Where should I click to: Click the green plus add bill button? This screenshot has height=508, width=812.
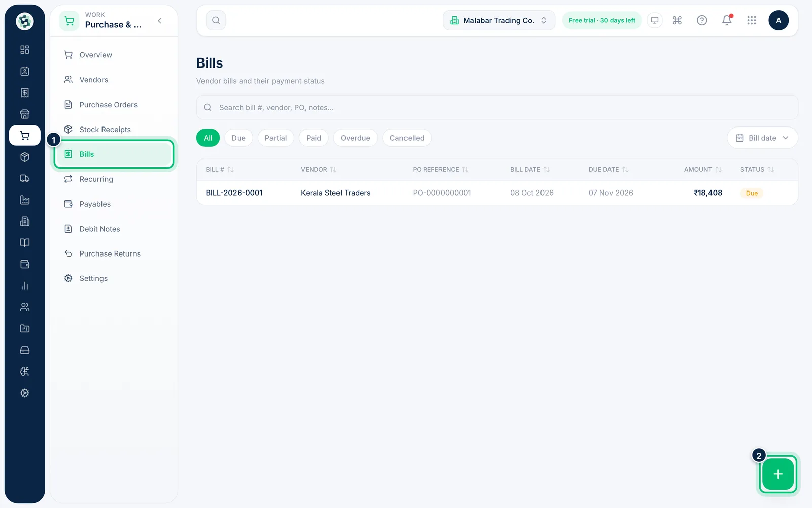click(x=778, y=474)
